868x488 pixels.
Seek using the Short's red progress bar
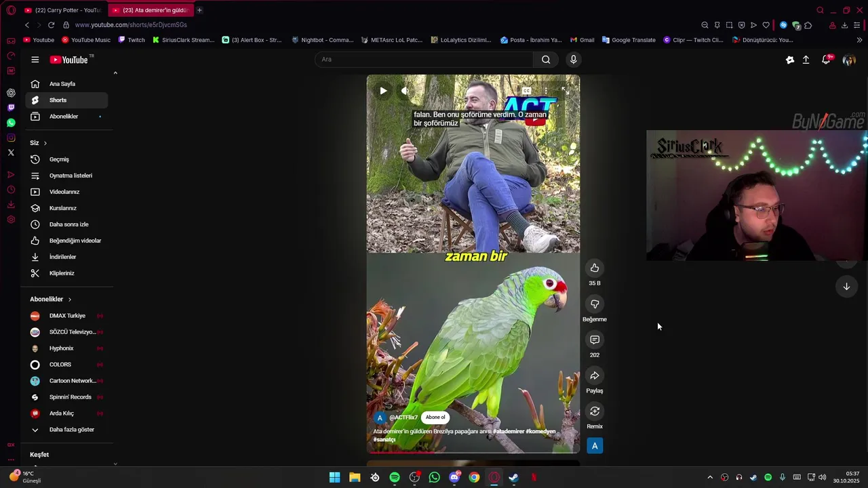tap(473, 452)
